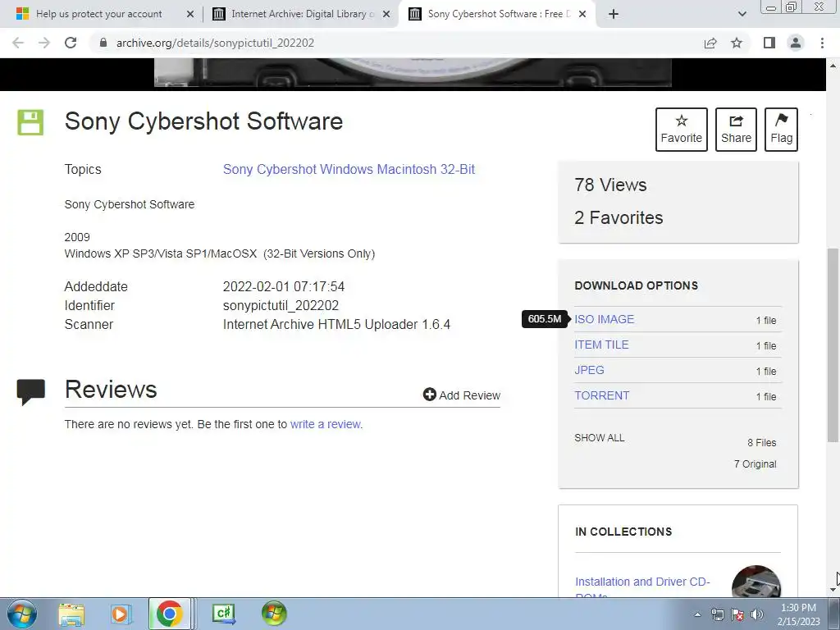The height and width of the screenshot is (630, 840).
Task: Click the Chrome taskbar icon
Action: 169,614
